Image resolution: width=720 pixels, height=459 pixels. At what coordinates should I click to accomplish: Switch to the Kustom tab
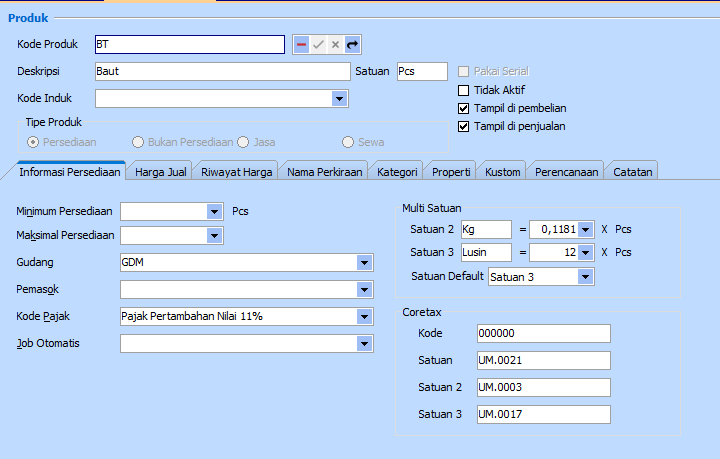(502, 172)
